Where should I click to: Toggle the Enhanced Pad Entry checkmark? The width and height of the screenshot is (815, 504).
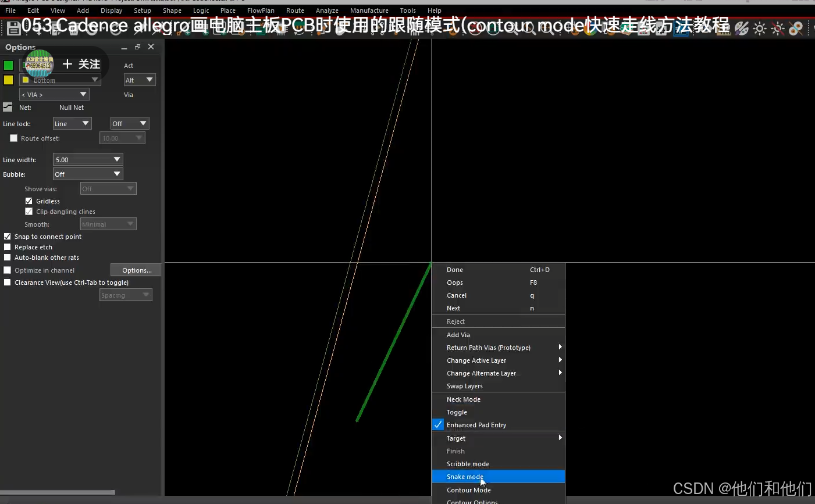pyautogui.click(x=439, y=425)
